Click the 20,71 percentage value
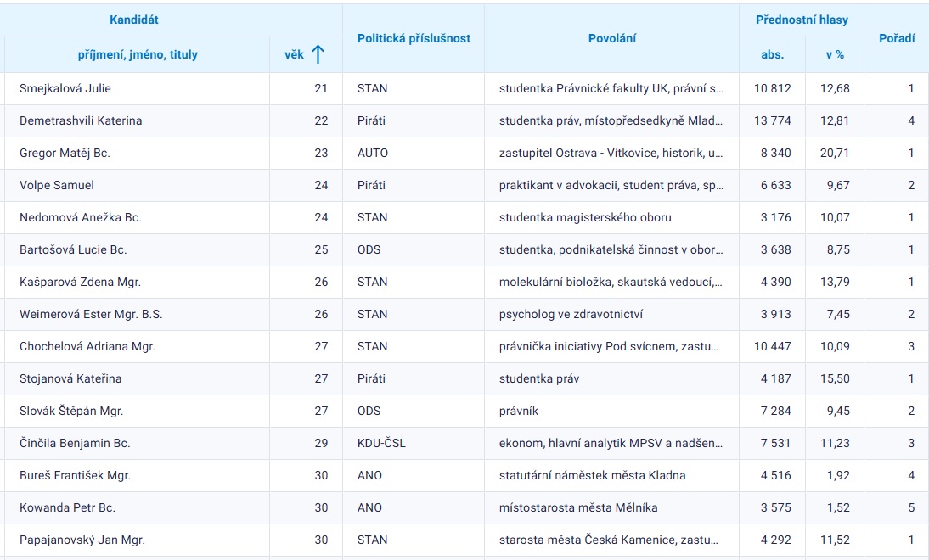Viewport: 929px width, 560px height. coord(834,153)
